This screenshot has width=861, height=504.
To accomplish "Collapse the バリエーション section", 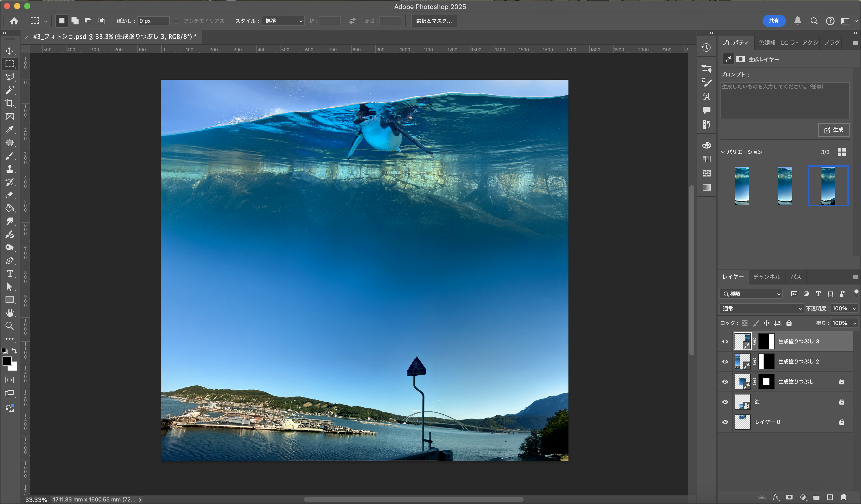I will pos(723,152).
